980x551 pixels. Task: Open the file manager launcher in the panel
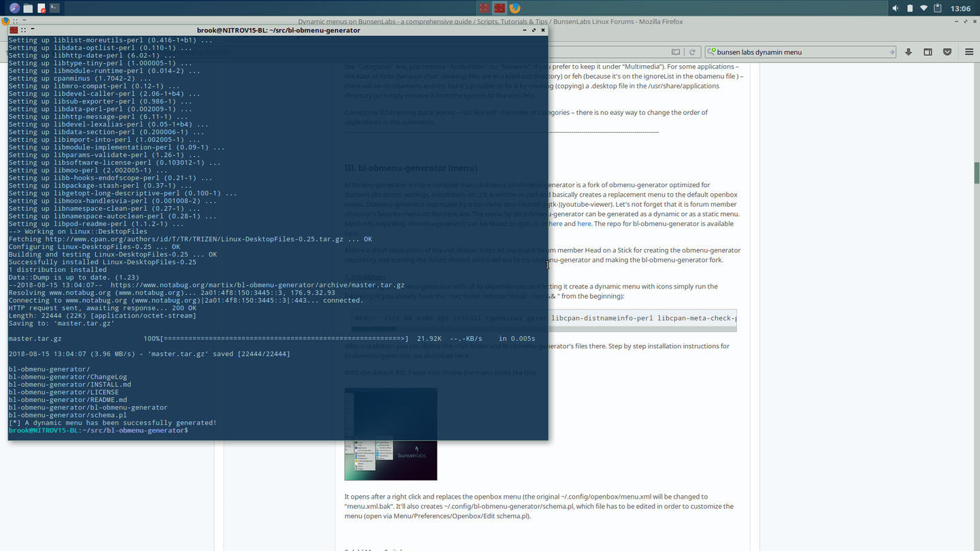tap(28, 8)
